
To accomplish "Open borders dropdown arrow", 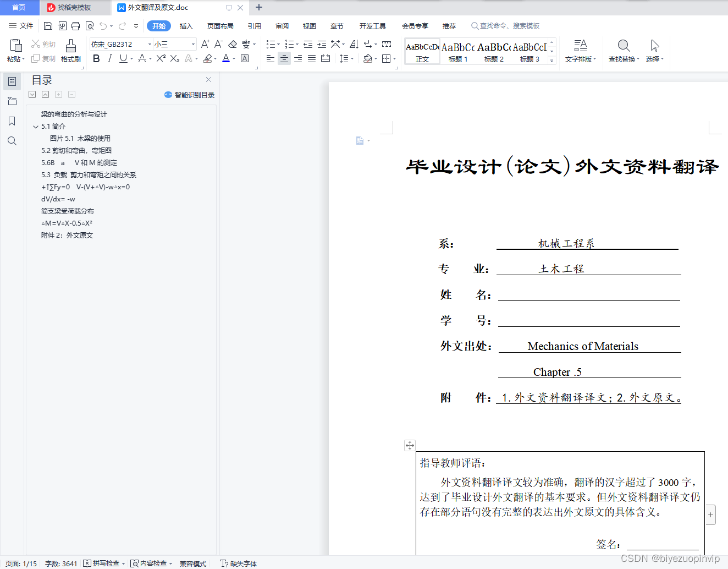I will coord(395,59).
